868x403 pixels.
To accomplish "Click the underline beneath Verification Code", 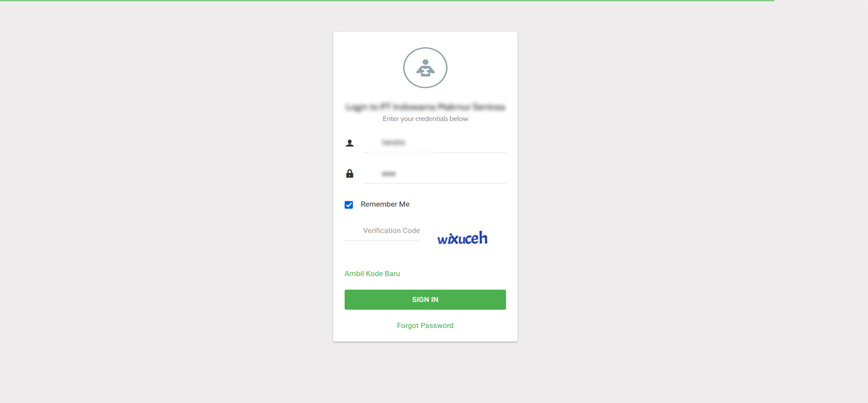I will point(383,240).
